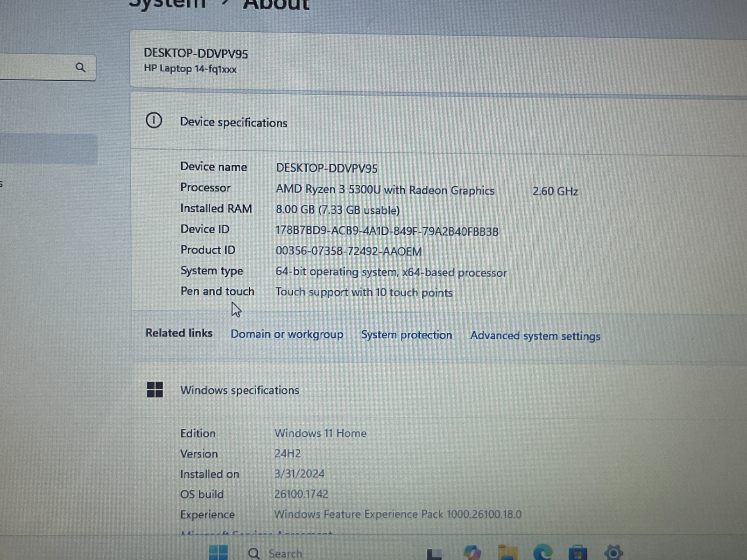Select Installed RAM value 8.00 GB
747x560 pixels.
click(338, 210)
